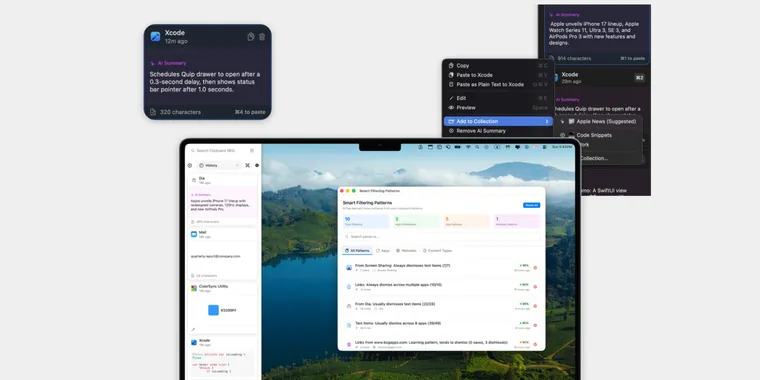
Task: Click the Wi-Fi icon in the macOS menu bar
Action: pos(468,147)
